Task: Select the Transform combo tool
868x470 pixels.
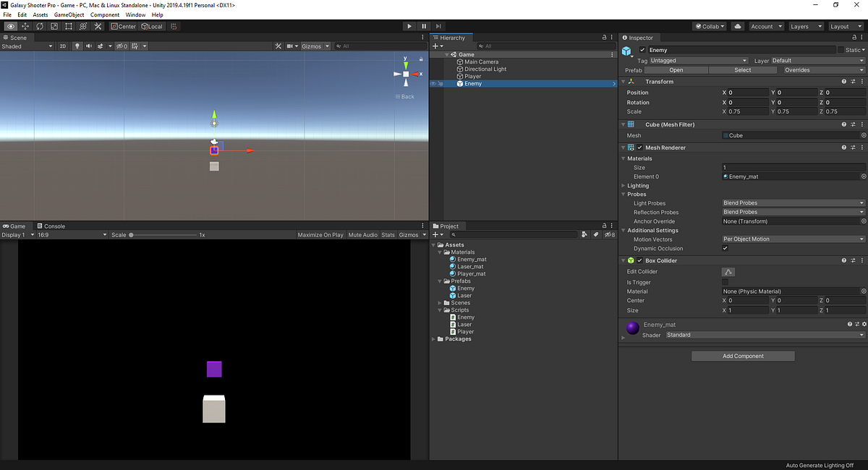Action: [83, 26]
